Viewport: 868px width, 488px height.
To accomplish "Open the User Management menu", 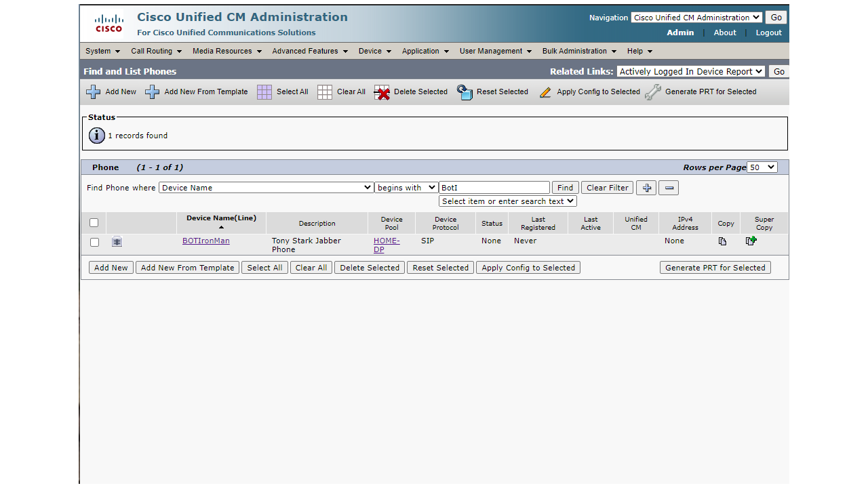I will 496,51.
